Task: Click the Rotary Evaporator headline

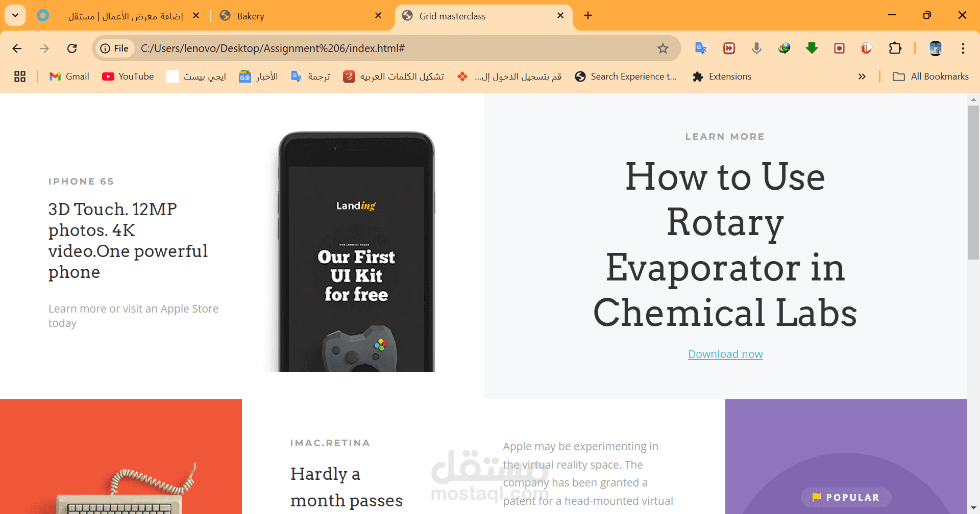Action: click(725, 245)
